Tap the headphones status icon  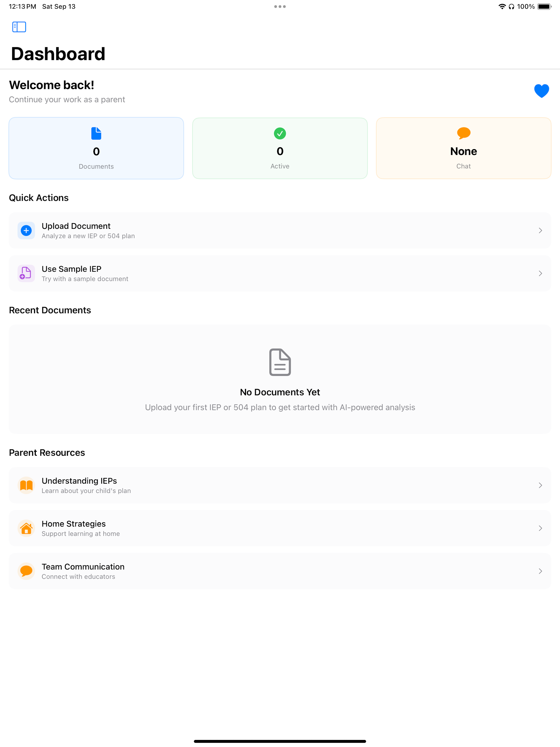511,7
